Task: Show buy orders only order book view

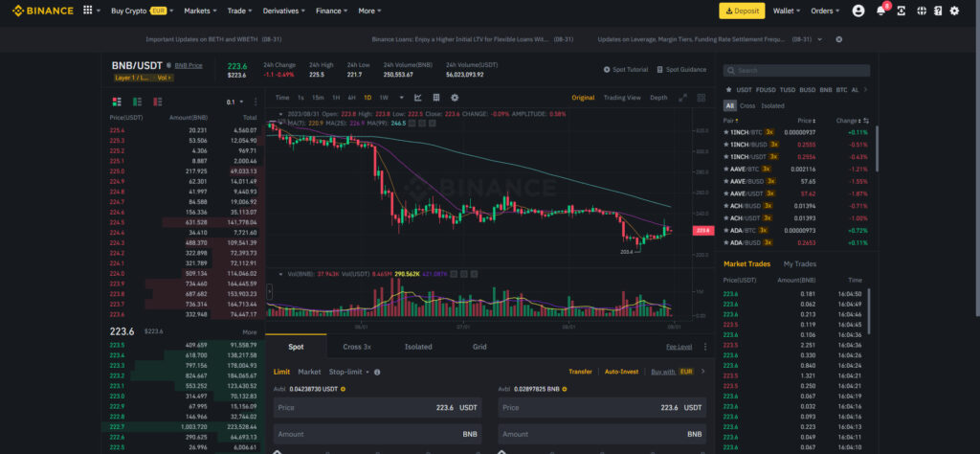Action: 137,102
